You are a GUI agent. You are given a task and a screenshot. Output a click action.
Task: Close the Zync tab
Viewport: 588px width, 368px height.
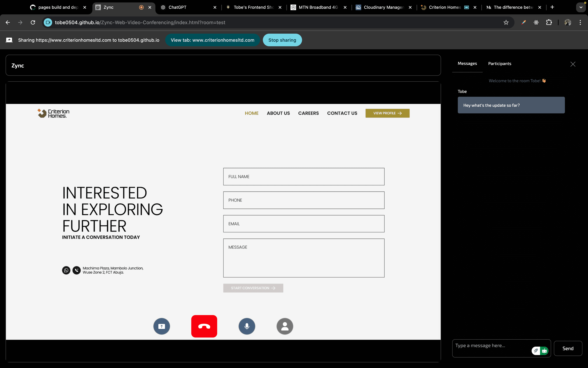150,7
